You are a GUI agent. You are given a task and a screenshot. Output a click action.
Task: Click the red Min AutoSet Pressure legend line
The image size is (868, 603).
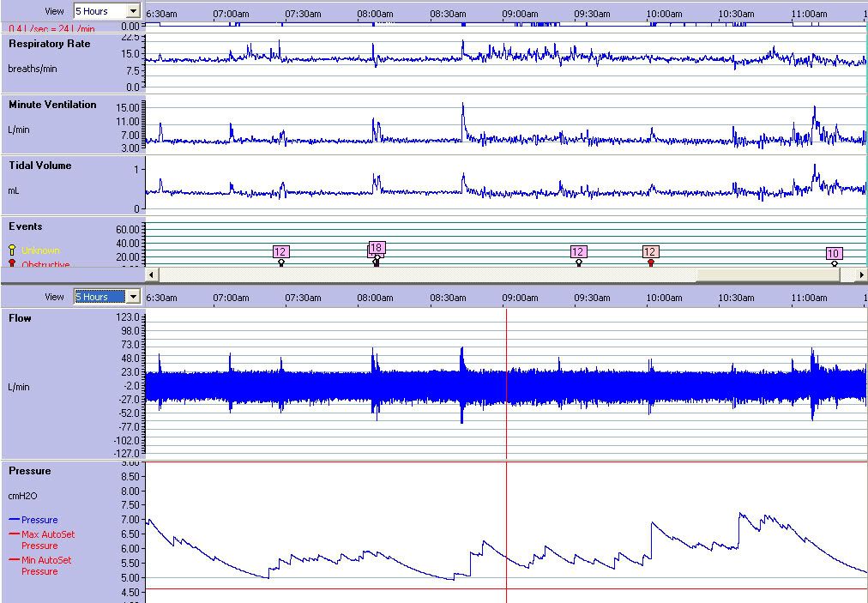coord(15,560)
